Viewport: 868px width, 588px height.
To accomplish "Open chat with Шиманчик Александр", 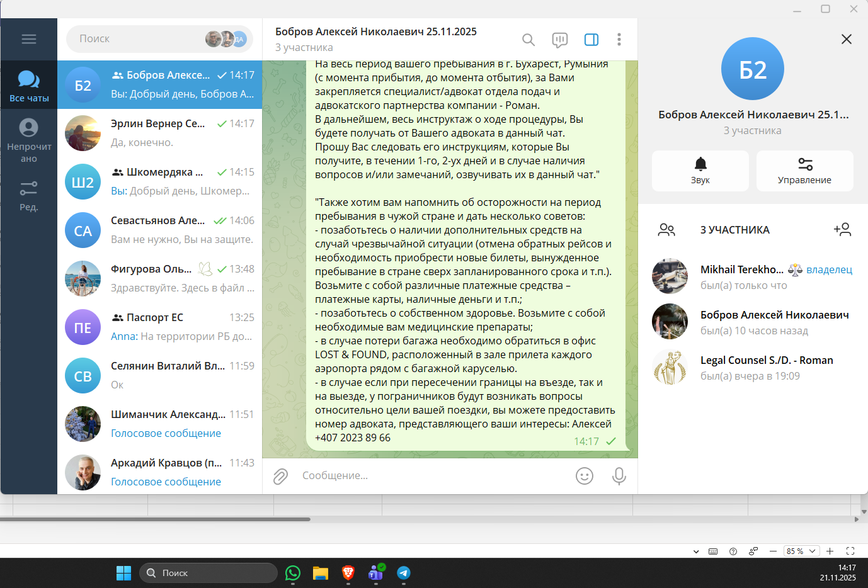I will coord(159,424).
